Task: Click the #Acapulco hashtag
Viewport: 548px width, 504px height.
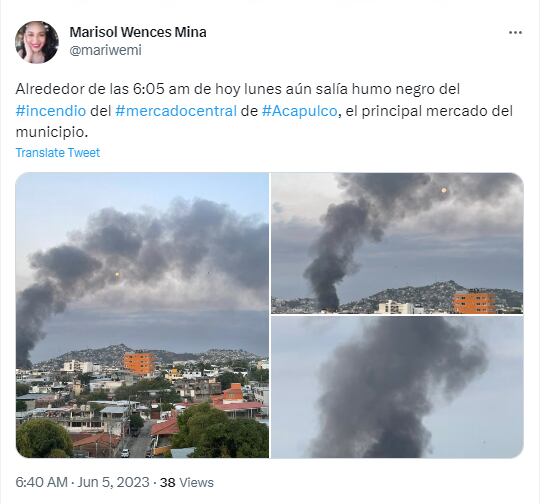Action: (299, 111)
